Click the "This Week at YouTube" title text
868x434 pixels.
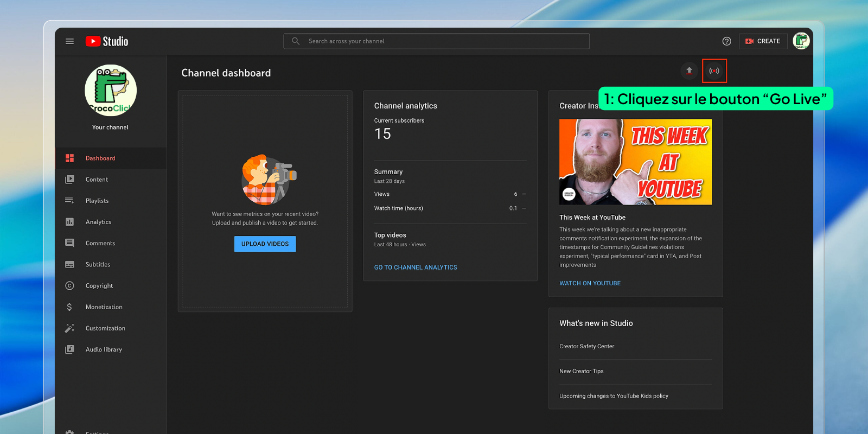[592, 218]
